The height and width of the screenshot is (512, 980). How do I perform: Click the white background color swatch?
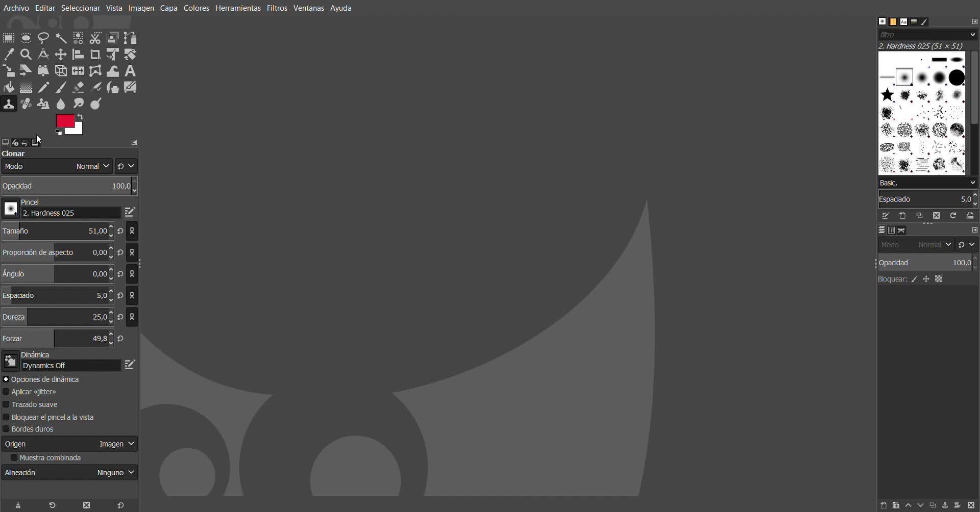pos(78,130)
